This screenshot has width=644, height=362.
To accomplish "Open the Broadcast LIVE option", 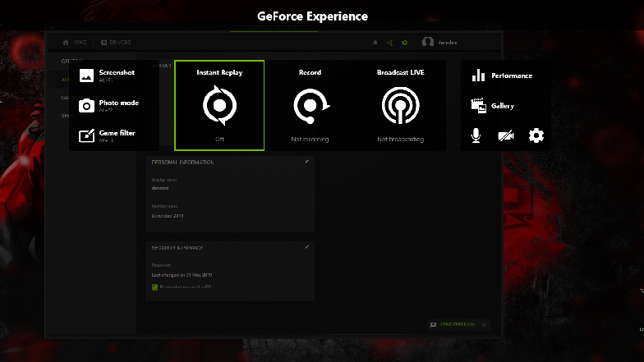I will (401, 105).
